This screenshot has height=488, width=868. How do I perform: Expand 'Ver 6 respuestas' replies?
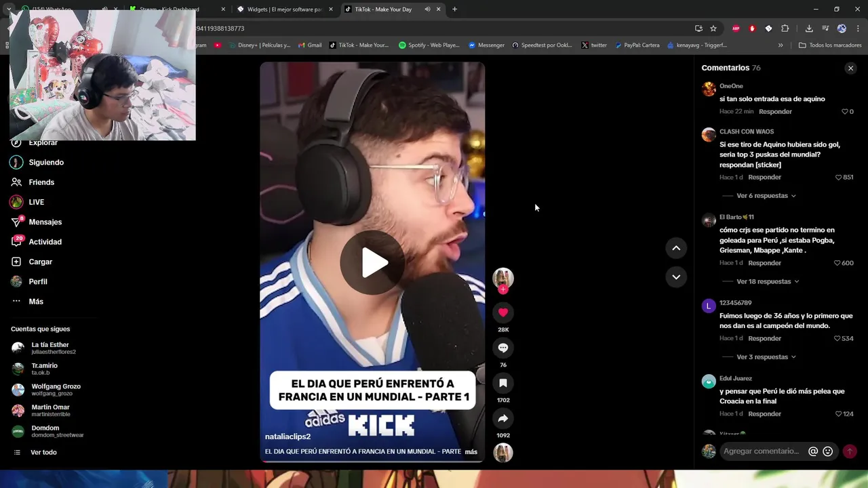[x=766, y=196]
